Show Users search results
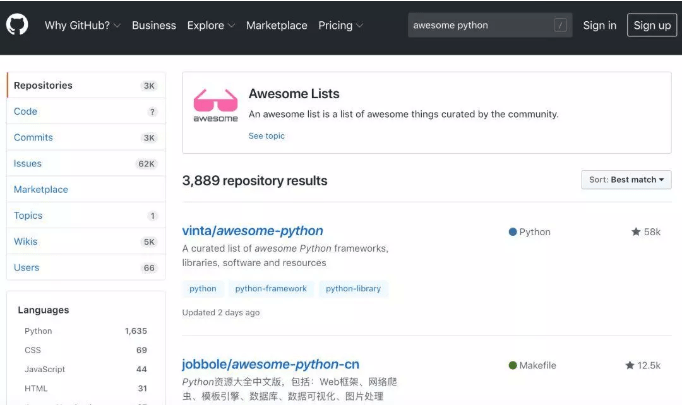Image resolution: width=682 pixels, height=406 pixels. [x=86, y=267]
